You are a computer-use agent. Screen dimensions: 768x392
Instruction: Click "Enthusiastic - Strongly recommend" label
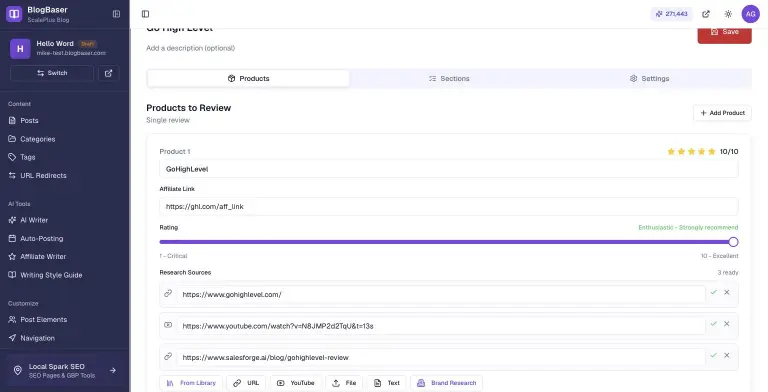tap(688, 228)
